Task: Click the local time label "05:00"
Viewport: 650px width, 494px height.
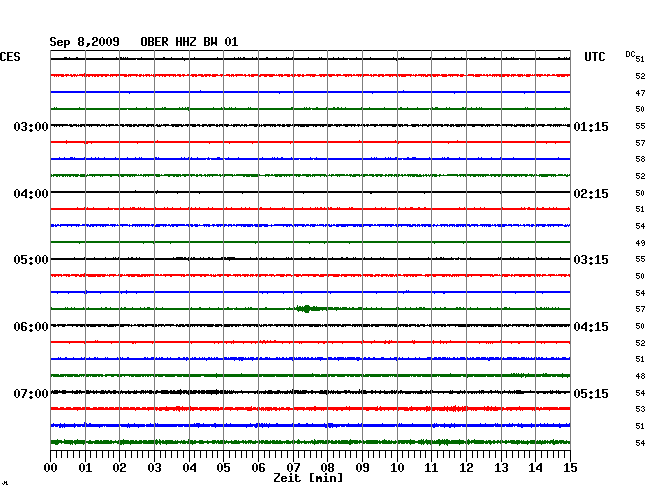Action: [x=31, y=260]
